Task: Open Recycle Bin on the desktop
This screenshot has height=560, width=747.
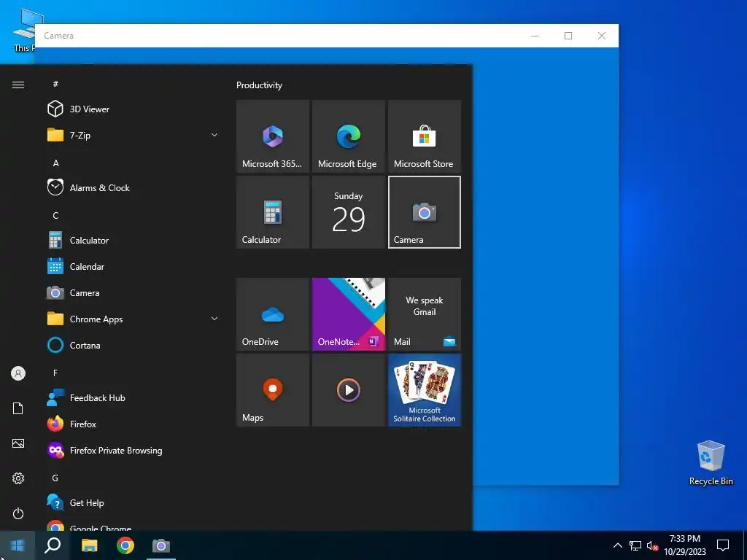Action: tap(711, 463)
